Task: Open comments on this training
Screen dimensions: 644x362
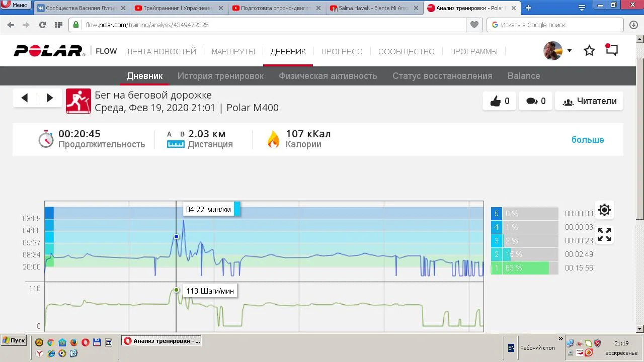Action: point(535,101)
